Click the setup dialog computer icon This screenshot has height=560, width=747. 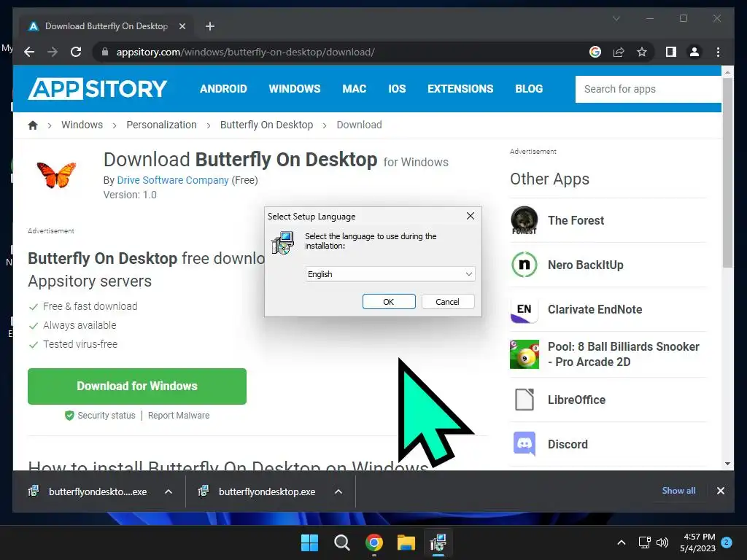click(x=283, y=243)
